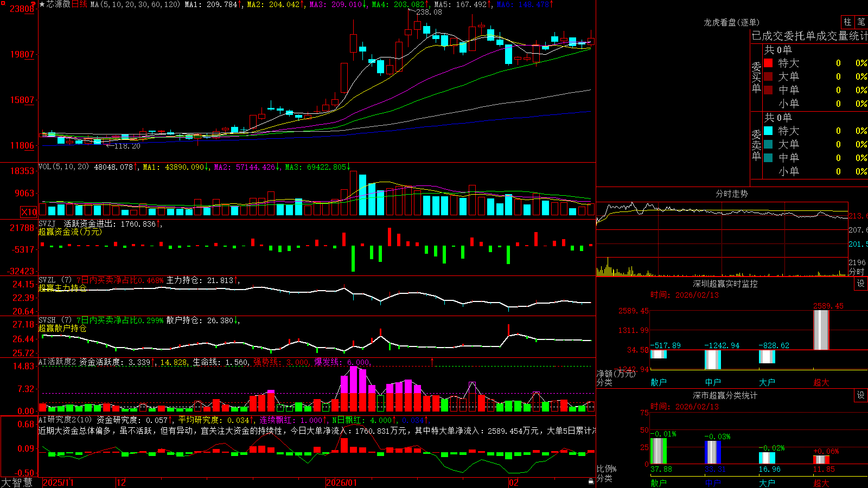Click the 分时走势 panel title

[x=731, y=194]
